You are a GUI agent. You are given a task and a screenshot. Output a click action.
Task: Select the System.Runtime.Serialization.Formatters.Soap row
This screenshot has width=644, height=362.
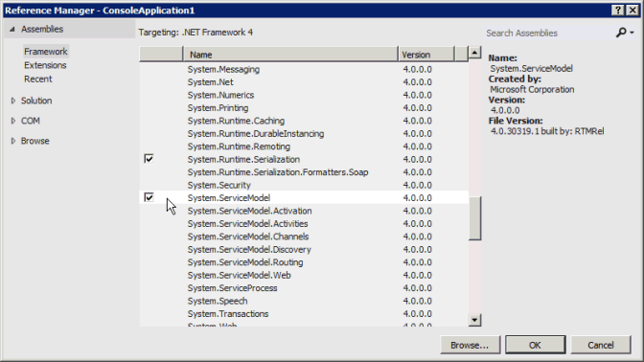coord(304,172)
